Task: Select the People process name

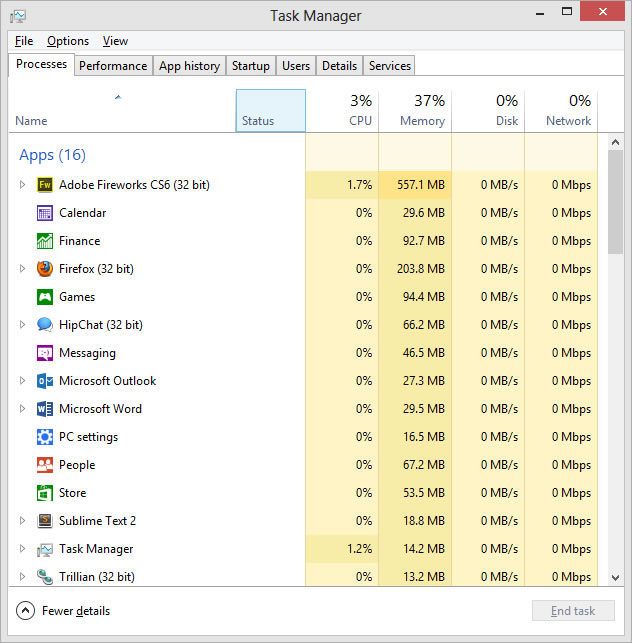Action: [77, 465]
